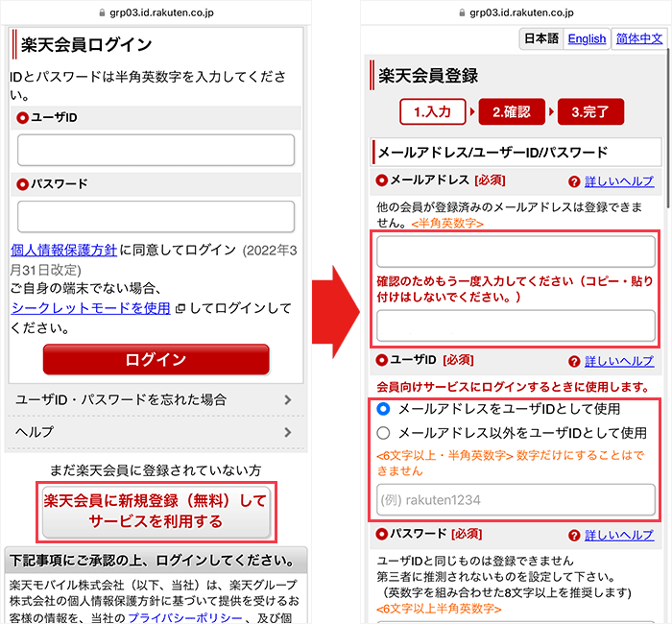The image size is (672, 624).
Task: Click the 2.確認 step indicator
Action: click(512, 112)
